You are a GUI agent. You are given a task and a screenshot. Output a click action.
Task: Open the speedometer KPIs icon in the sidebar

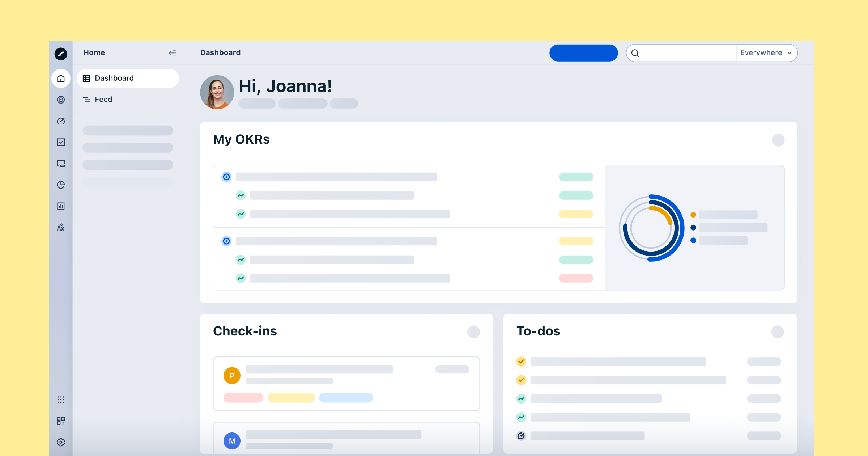point(61,121)
